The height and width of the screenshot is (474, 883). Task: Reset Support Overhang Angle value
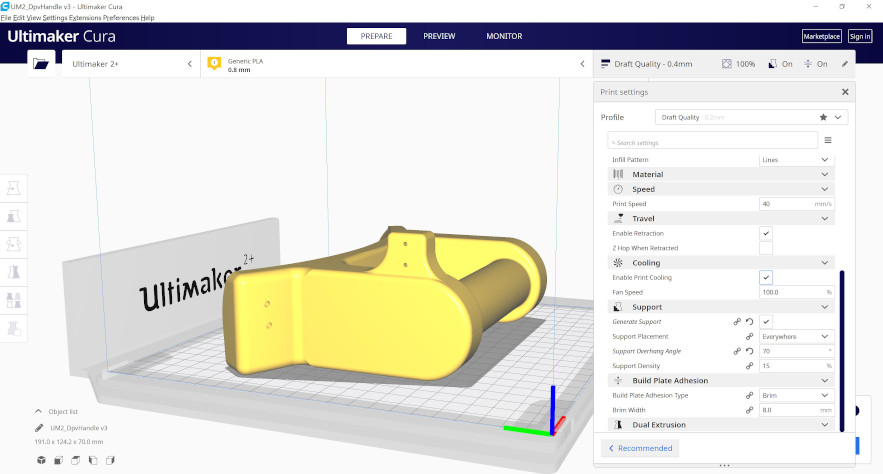click(x=750, y=351)
